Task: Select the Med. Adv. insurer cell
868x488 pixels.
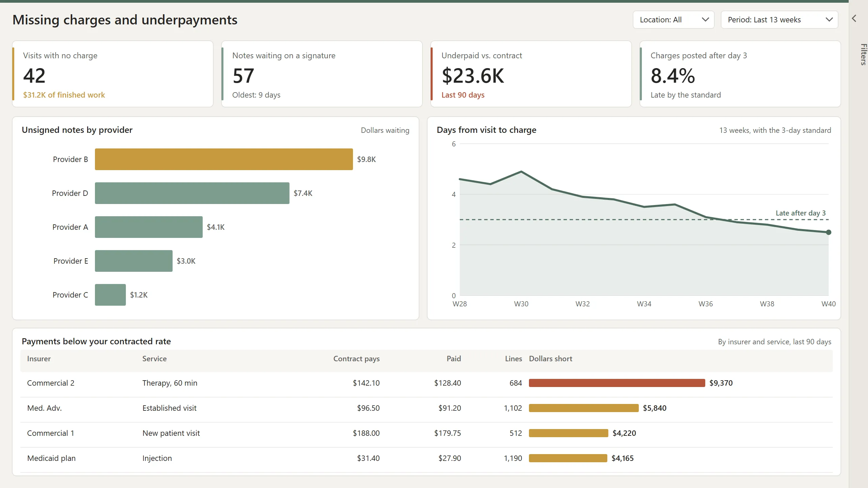Action: (44, 408)
